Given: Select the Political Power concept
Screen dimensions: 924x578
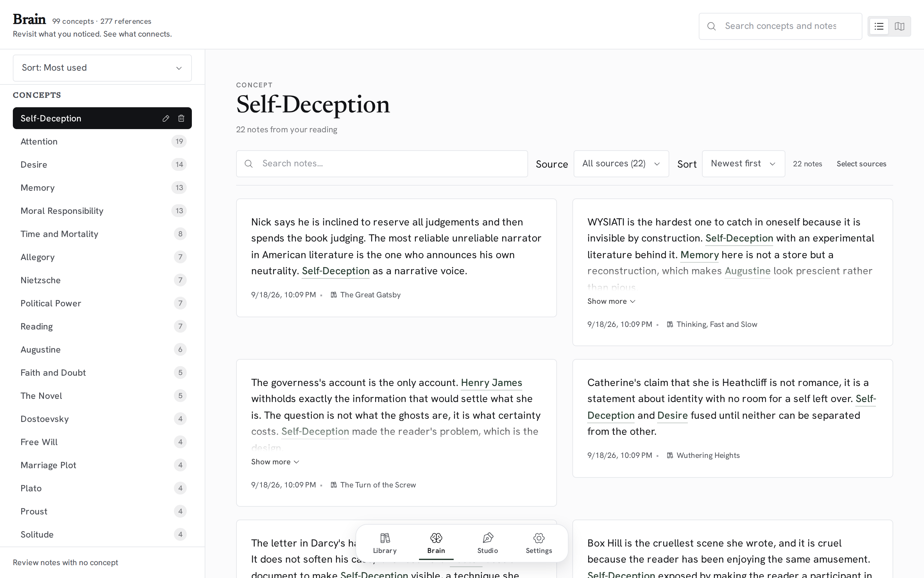Looking at the screenshot, I should click(102, 303).
